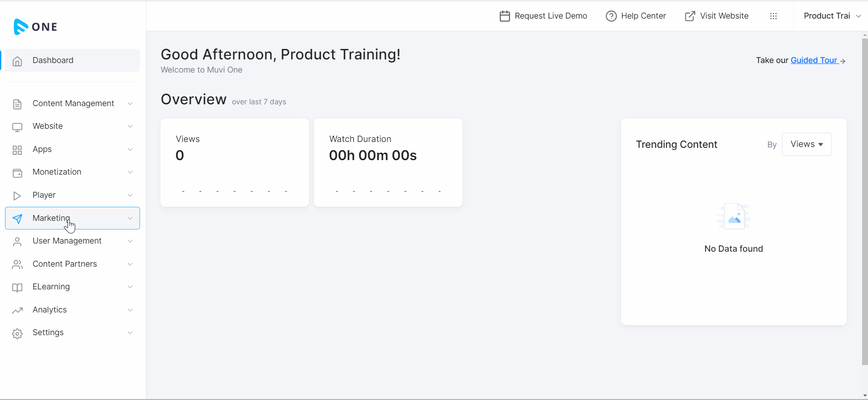Click the Views overview card
The height and width of the screenshot is (400, 868).
(x=235, y=163)
